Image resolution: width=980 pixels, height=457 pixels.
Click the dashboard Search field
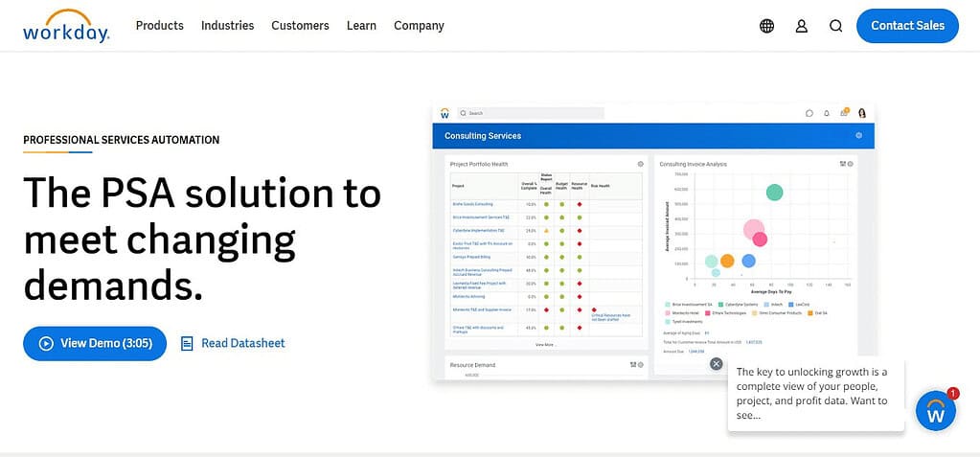click(531, 113)
